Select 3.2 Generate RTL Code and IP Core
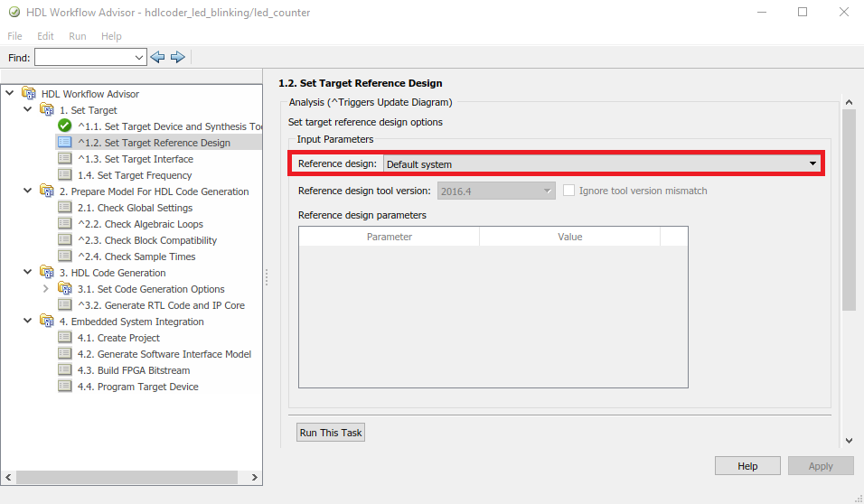 tap(162, 305)
